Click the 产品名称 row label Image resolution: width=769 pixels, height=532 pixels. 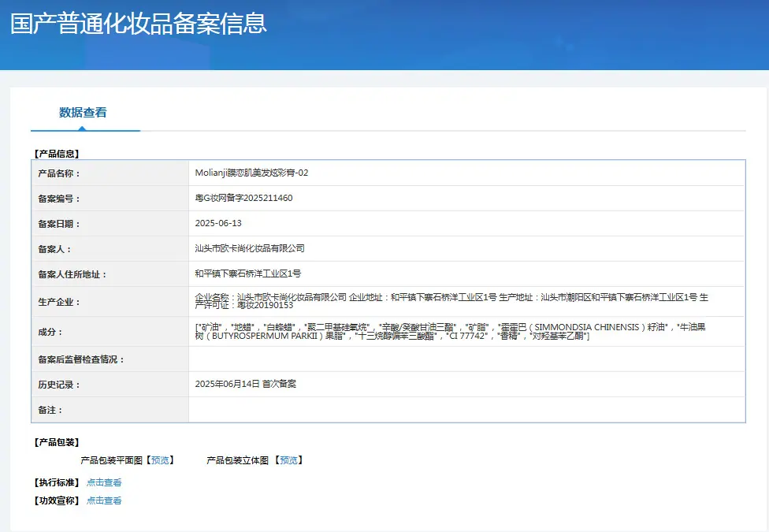(59, 173)
